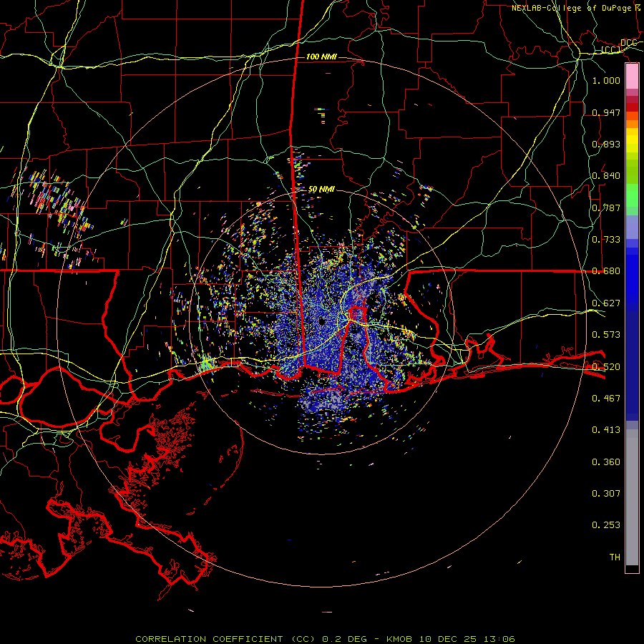Pick the gray segment of the color bar

632,497
